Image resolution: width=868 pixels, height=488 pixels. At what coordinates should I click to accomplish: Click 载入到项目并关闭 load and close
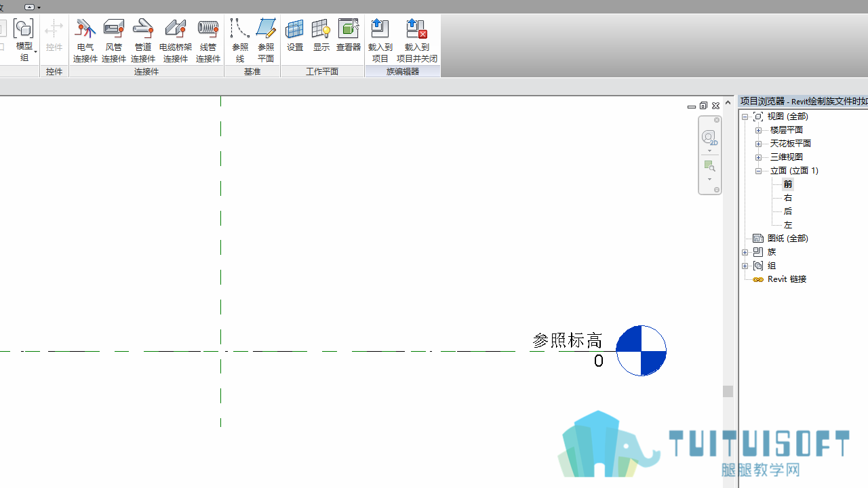coord(417,40)
